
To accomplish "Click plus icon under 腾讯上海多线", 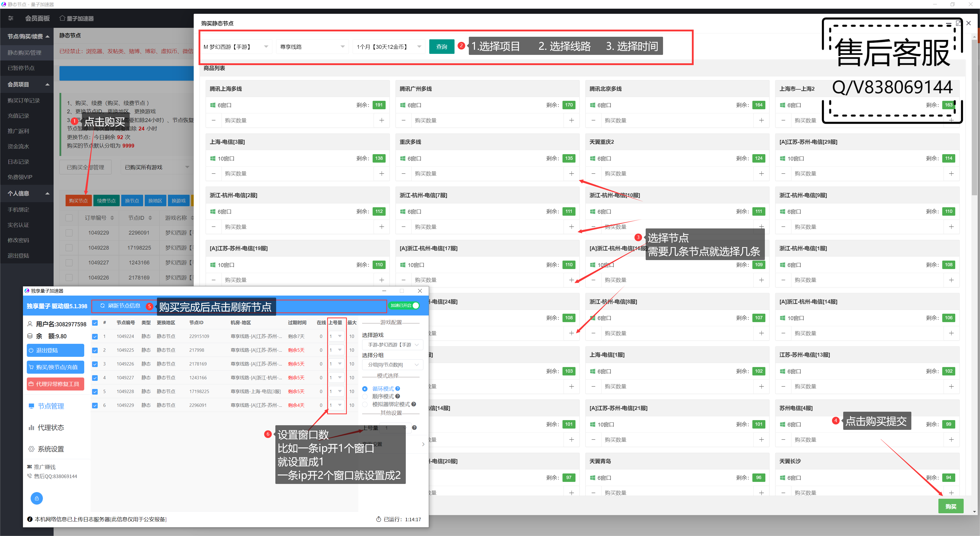I will (381, 120).
